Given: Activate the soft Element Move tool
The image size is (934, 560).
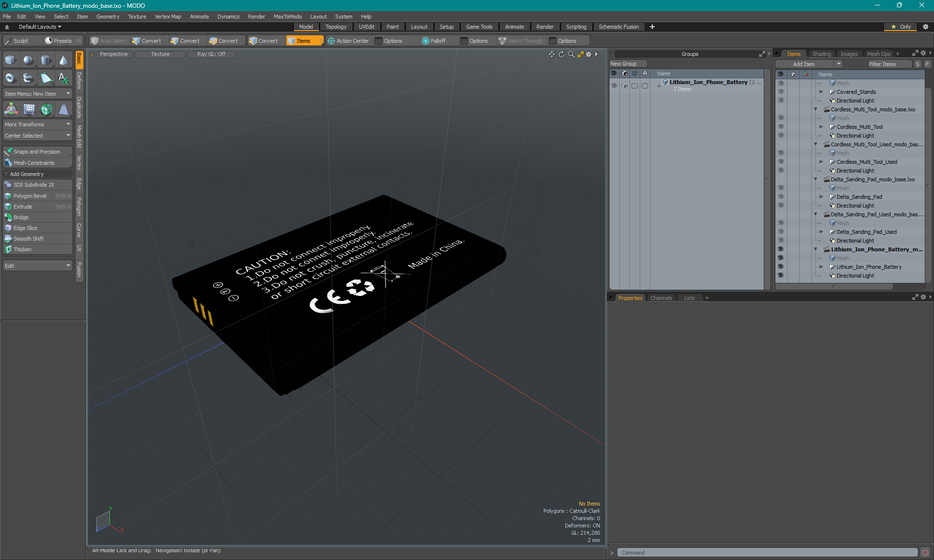Looking at the screenshot, I should point(29,109).
